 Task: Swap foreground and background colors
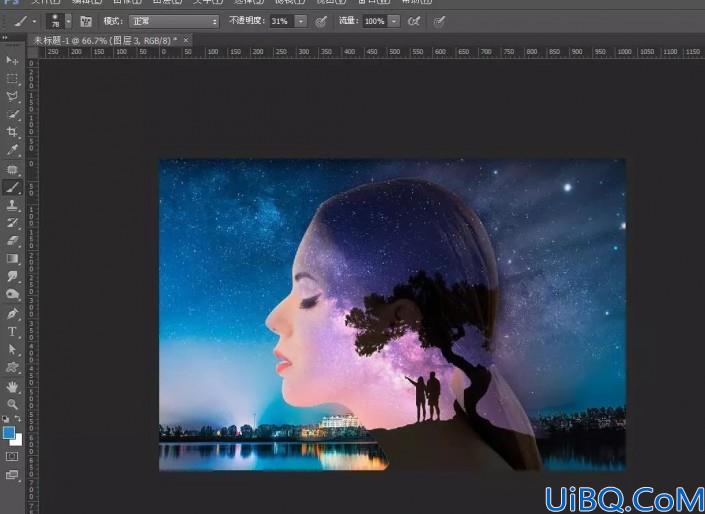18,419
